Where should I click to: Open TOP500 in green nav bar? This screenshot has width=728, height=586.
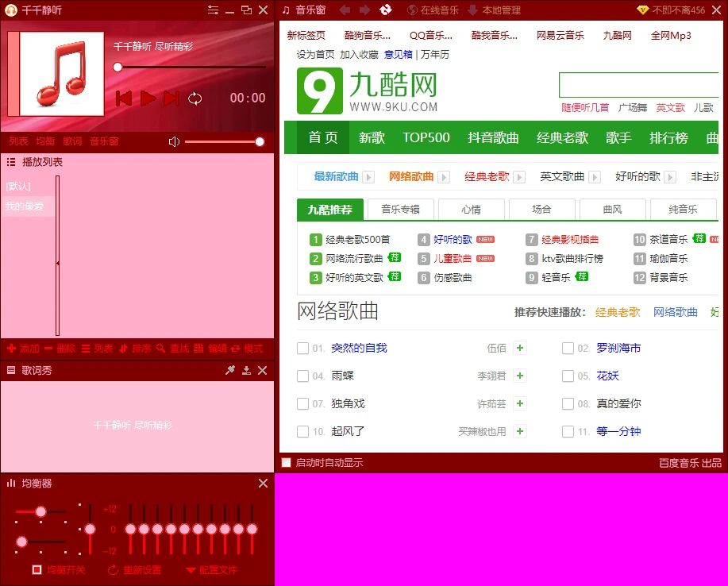426,137
